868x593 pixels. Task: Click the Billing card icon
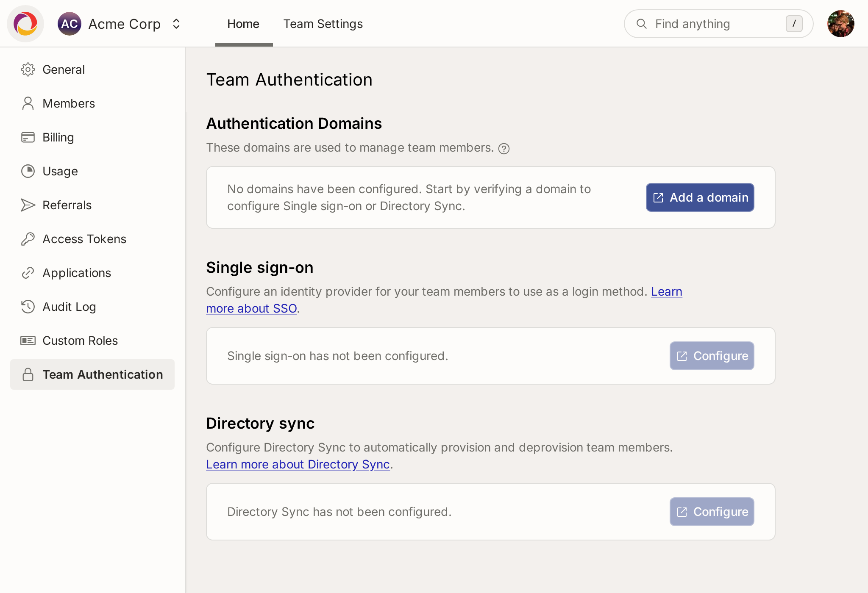tap(28, 137)
